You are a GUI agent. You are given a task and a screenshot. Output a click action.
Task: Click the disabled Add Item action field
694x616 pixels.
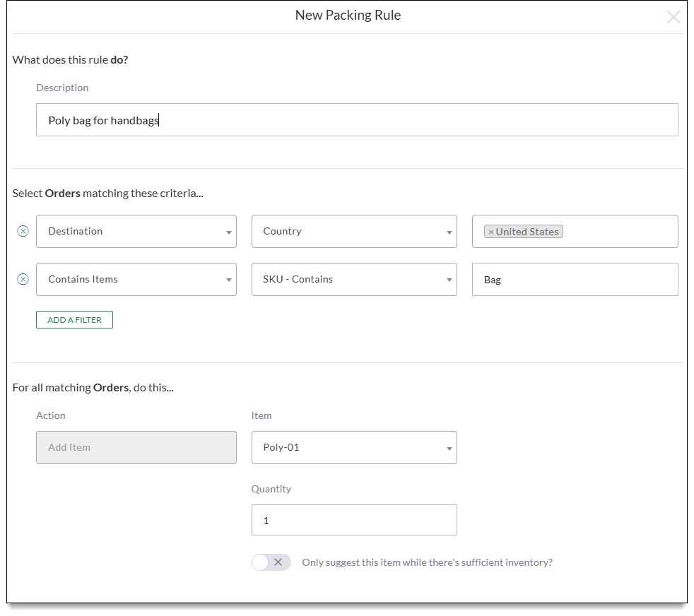136,448
